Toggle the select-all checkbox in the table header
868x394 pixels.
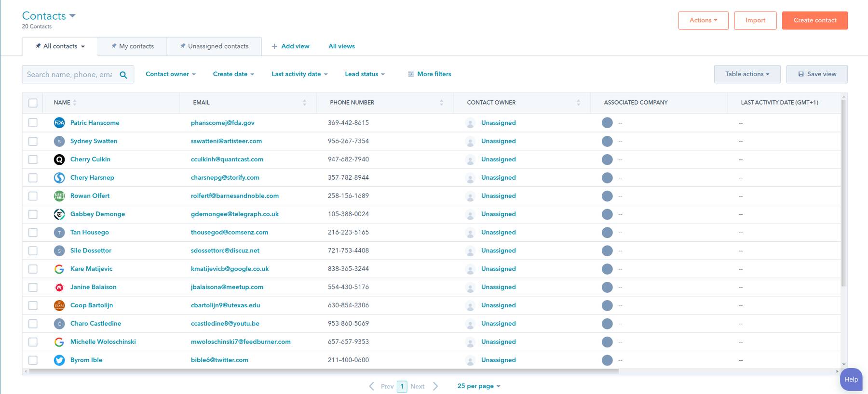click(33, 103)
